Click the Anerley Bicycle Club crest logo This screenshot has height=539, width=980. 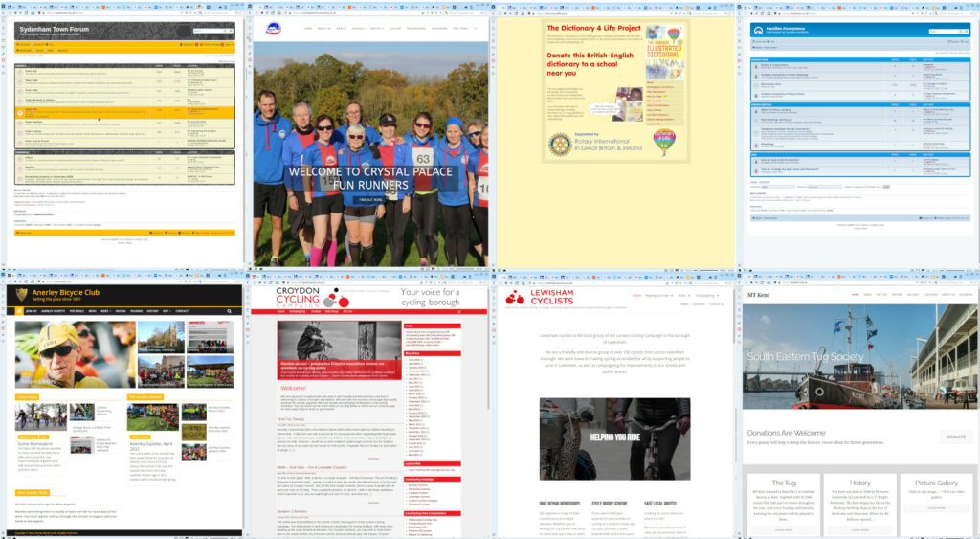(22, 295)
